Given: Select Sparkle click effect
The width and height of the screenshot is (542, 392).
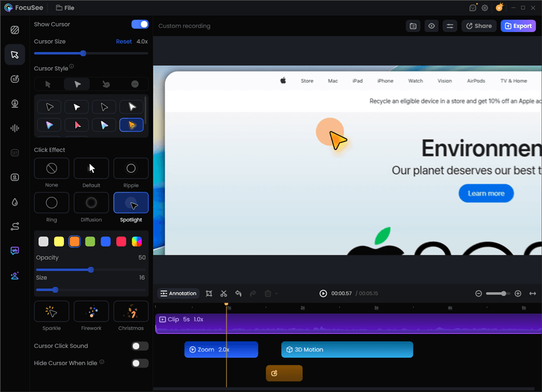Looking at the screenshot, I should [51, 312].
